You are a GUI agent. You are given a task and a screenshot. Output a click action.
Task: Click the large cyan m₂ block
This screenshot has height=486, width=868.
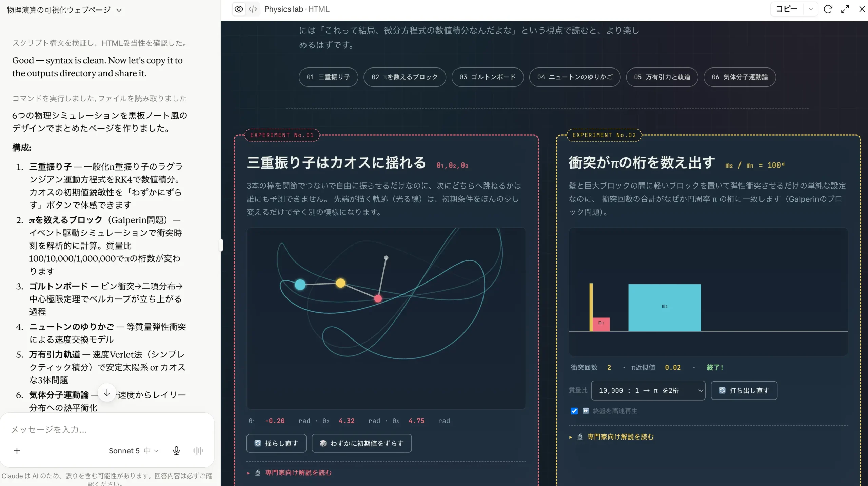click(665, 307)
